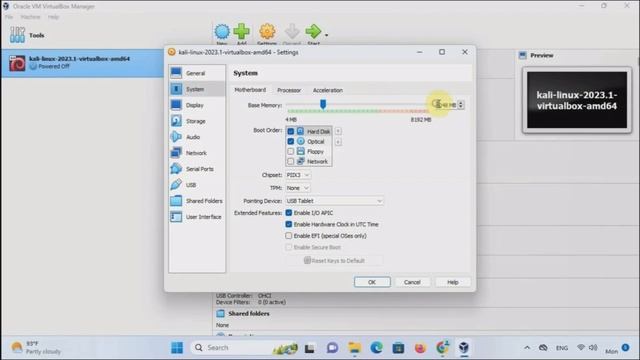Open Serial Ports settings category

(x=197, y=169)
